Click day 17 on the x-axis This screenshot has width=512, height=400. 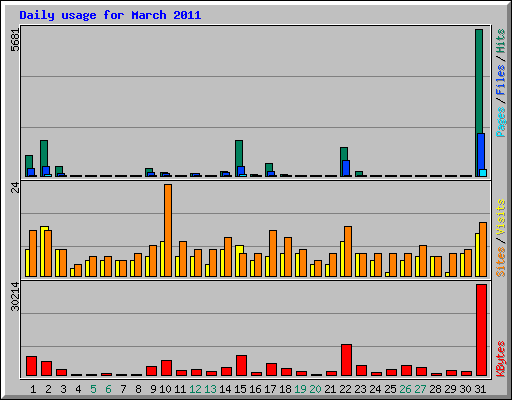270,389
